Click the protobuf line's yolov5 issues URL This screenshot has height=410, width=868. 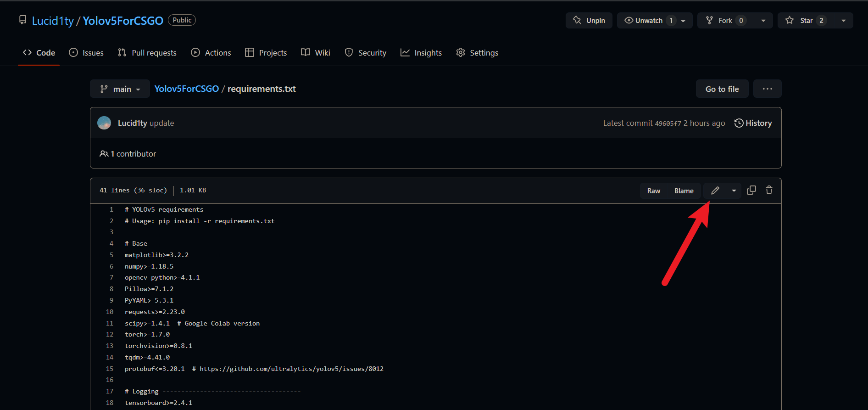291,369
